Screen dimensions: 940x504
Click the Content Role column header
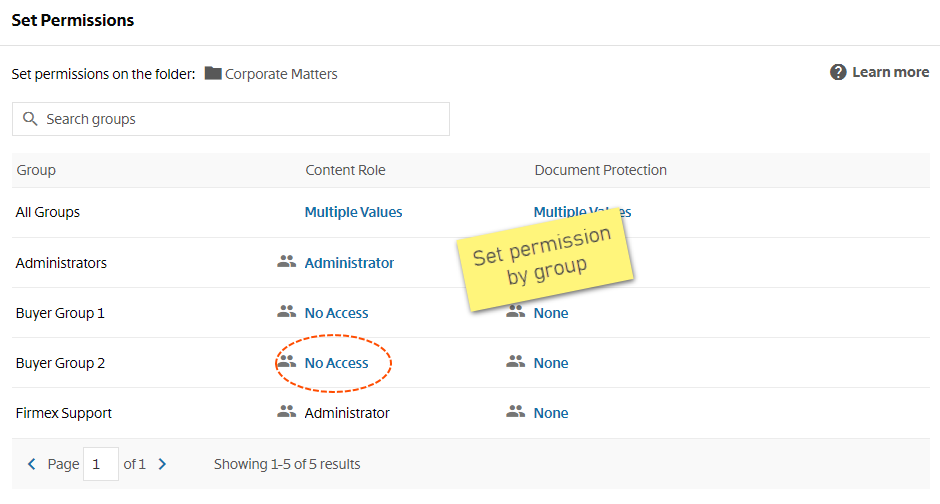(x=345, y=170)
